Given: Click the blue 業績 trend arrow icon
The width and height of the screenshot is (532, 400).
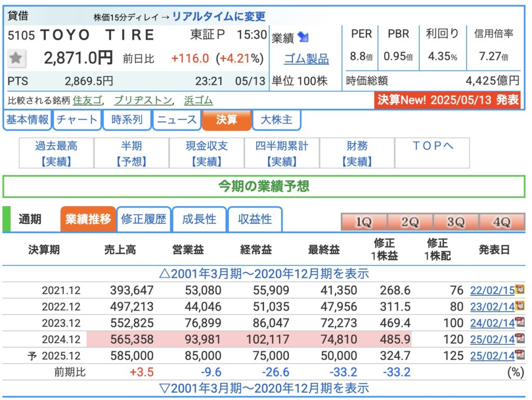Looking at the screenshot, I should click(303, 37).
